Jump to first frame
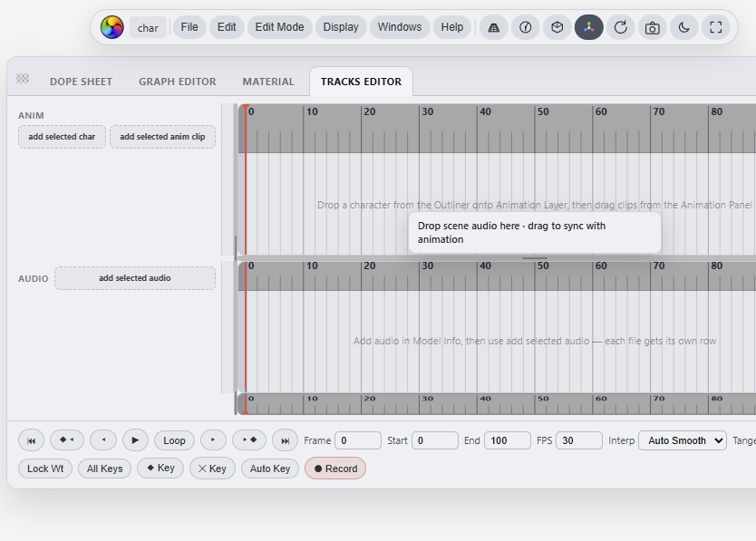Image resolution: width=756 pixels, height=541 pixels. (32, 440)
